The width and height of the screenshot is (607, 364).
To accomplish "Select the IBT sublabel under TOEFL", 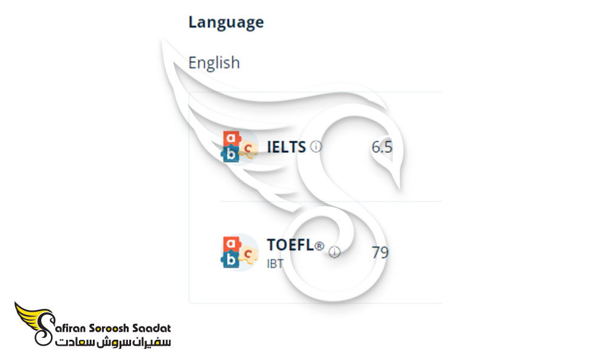I will click(275, 264).
